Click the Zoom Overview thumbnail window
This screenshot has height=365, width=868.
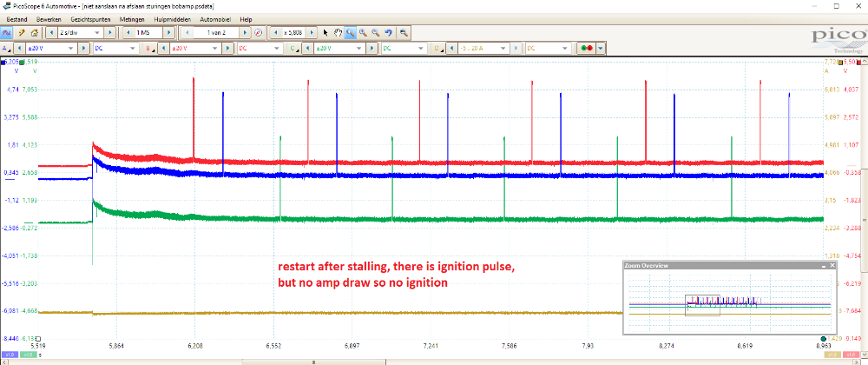tap(722, 301)
